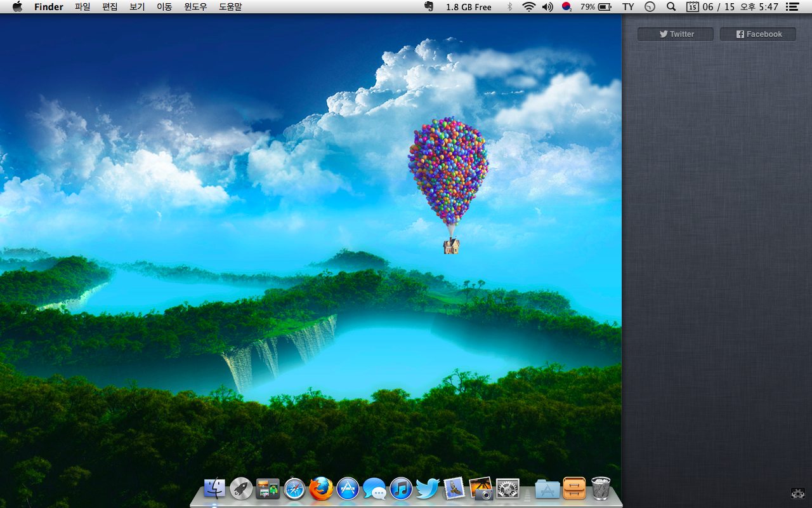Open the 편집 menu
This screenshot has width=812, height=508.
pos(110,7)
